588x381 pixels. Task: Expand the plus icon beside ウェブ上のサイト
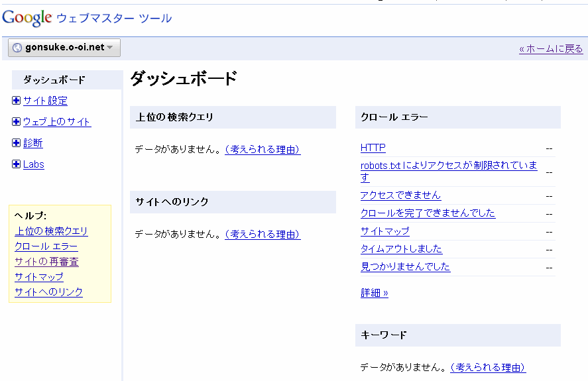[x=16, y=121]
